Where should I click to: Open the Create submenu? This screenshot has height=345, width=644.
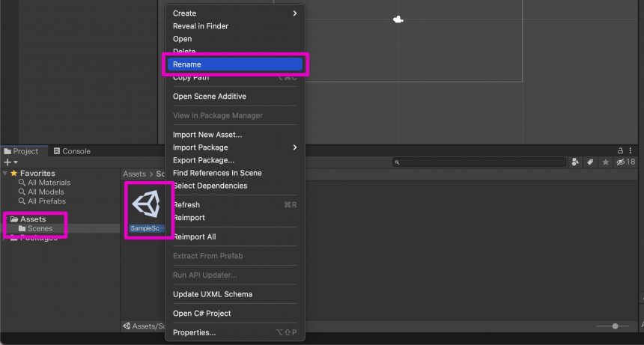pos(234,13)
